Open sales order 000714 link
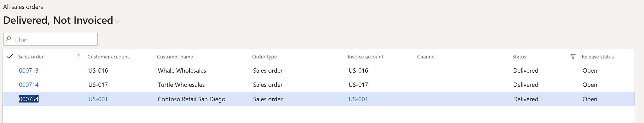Viewport: 644px width, 123px height. coord(29,85)
